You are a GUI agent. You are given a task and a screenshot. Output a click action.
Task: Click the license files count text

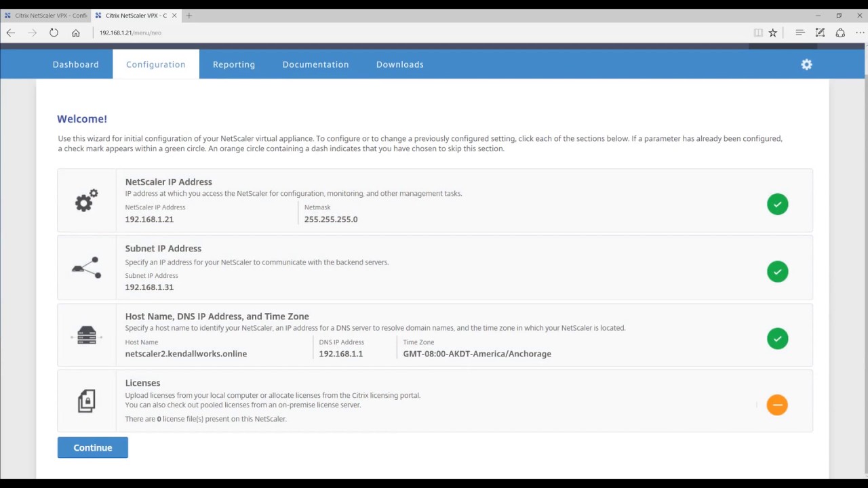(205, 419)
